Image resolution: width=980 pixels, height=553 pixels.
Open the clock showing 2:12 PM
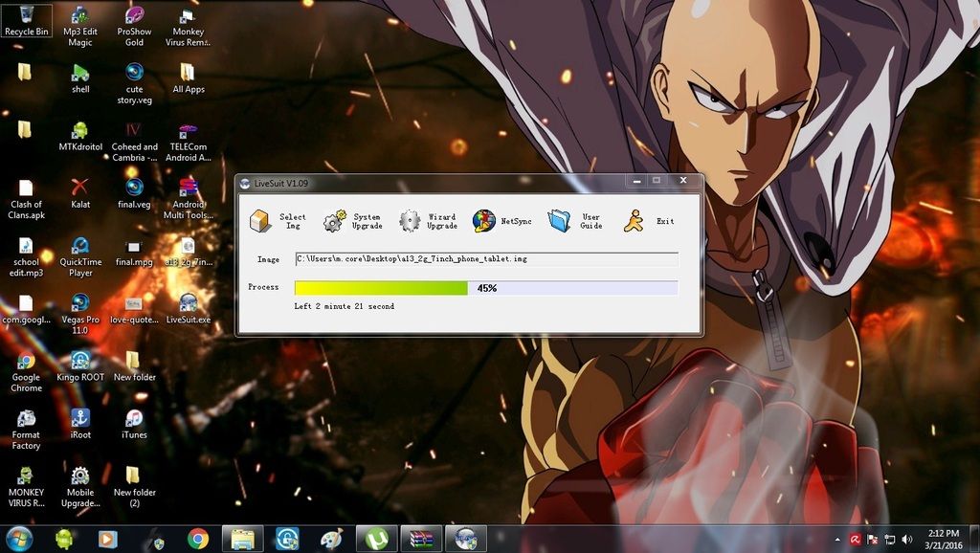944,540
